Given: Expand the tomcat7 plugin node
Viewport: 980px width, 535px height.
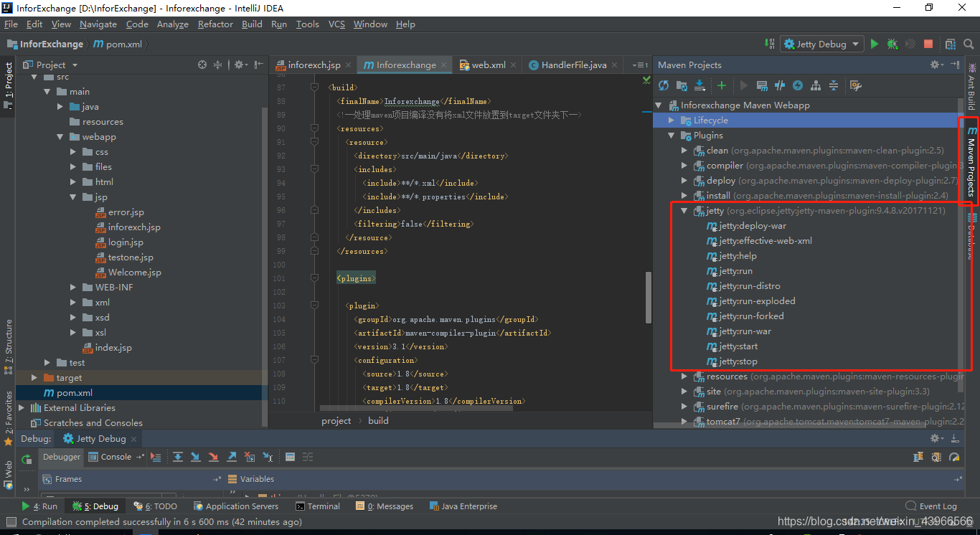Looking at the screenshot, I should tap(684, 422).
